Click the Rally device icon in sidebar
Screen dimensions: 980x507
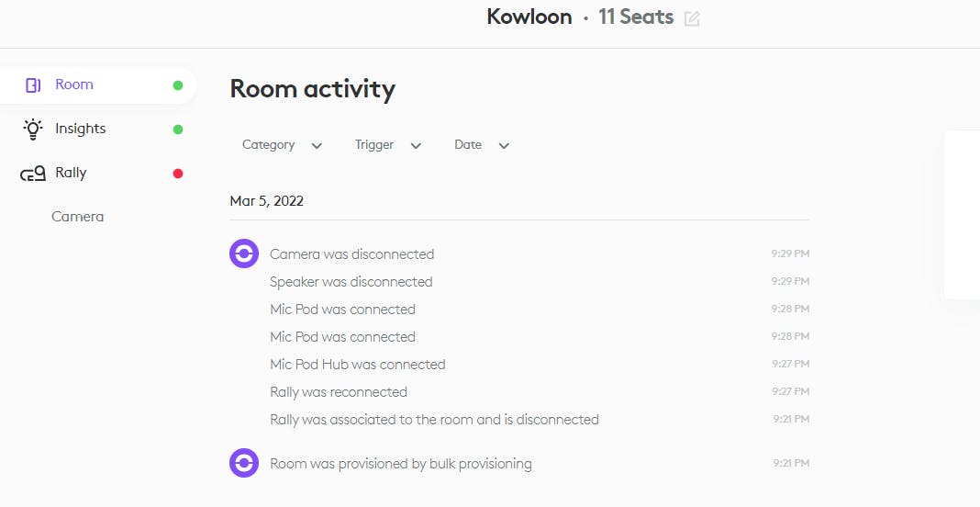[x=33, y=174]
